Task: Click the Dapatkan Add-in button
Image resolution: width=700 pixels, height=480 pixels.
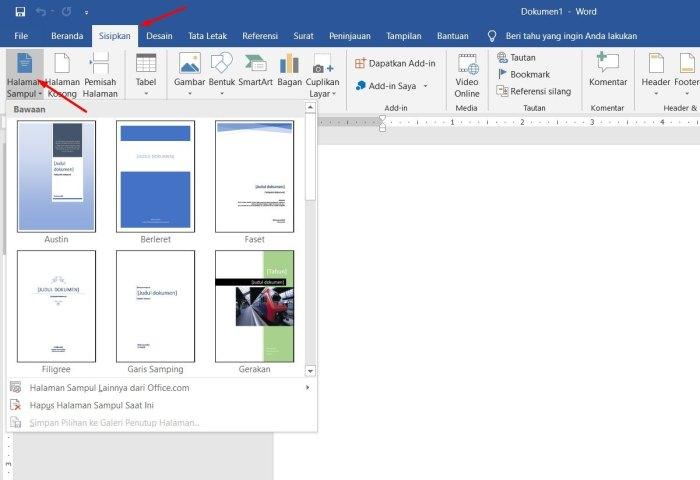Action: (x=395, y=63)
